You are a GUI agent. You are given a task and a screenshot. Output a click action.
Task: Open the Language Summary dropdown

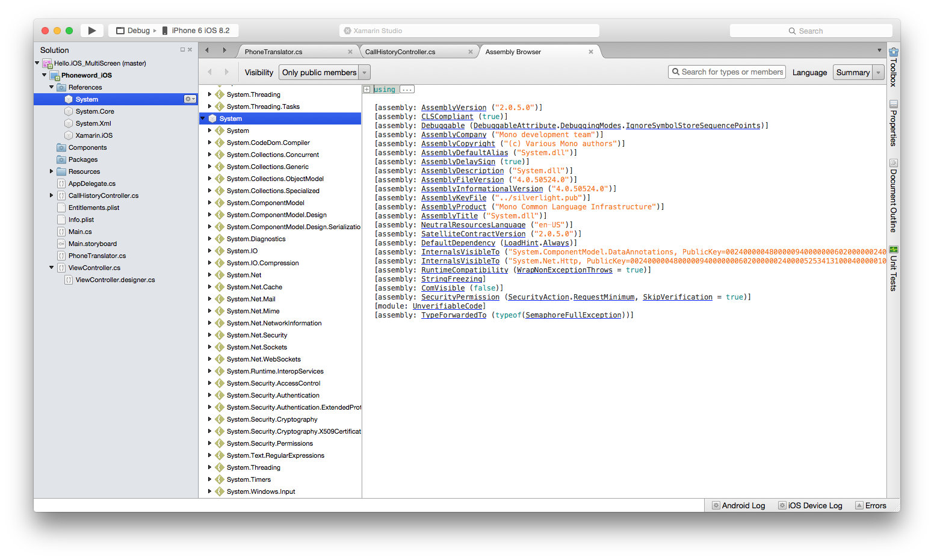coord(858,73)
